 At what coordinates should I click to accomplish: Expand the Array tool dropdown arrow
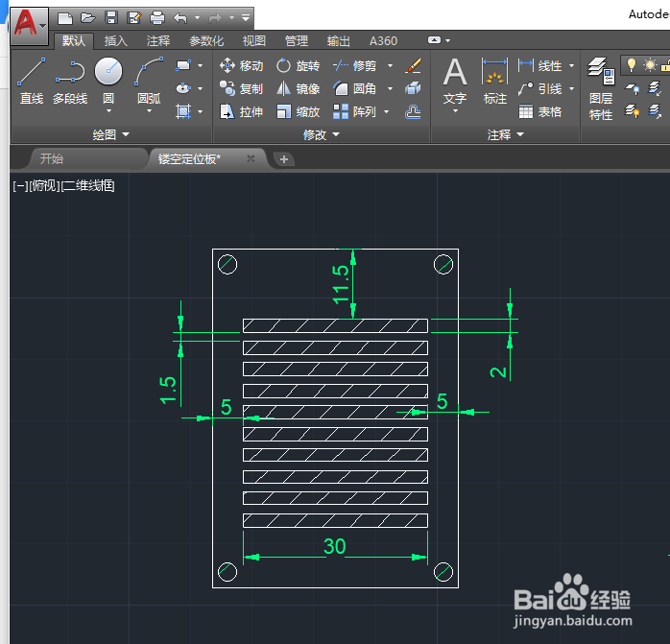(387, 112)
